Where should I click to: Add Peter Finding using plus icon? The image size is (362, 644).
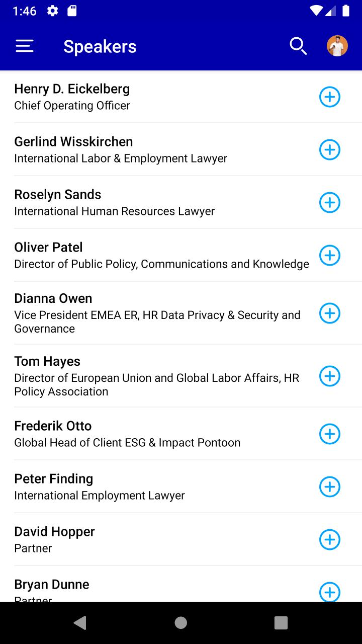point(330,487)
